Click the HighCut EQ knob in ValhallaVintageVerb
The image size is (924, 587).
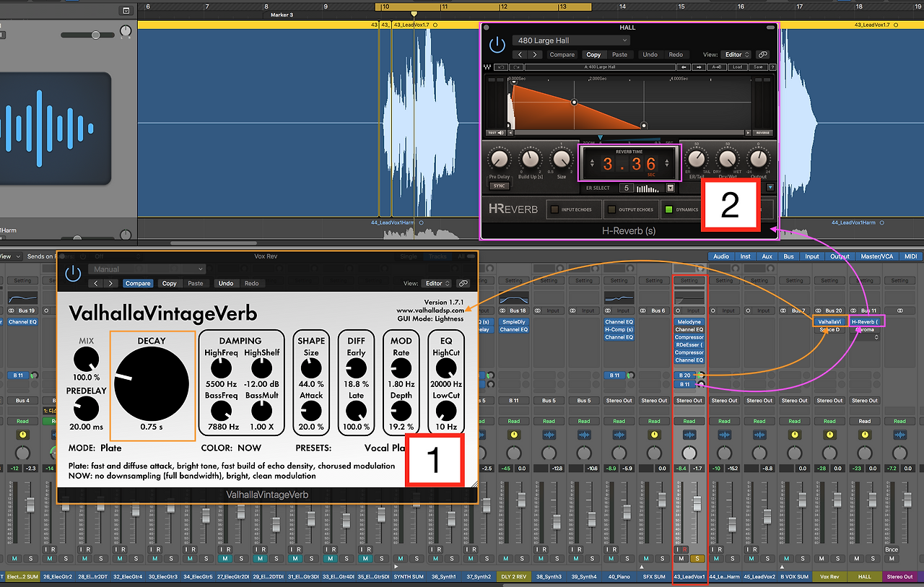tap(446, 368)
